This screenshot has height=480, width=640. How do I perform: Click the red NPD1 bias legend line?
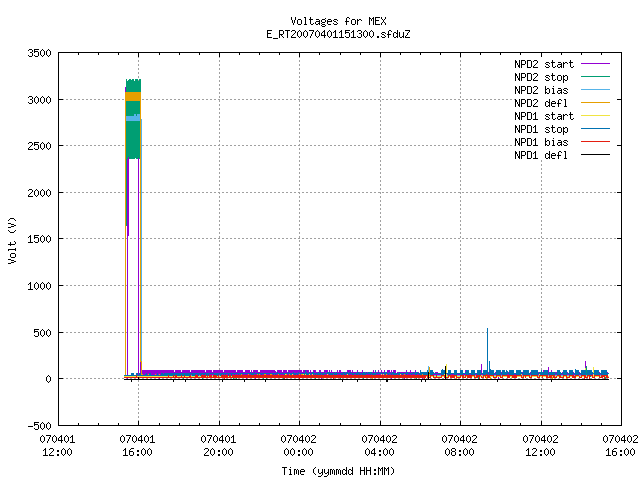(x=596, y=142)
